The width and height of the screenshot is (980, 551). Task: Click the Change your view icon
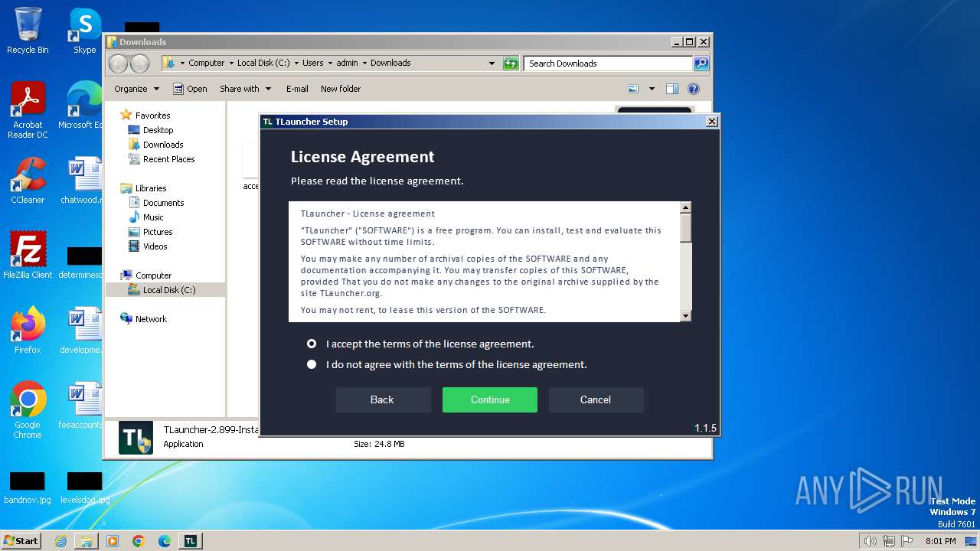tap(633, 89)
